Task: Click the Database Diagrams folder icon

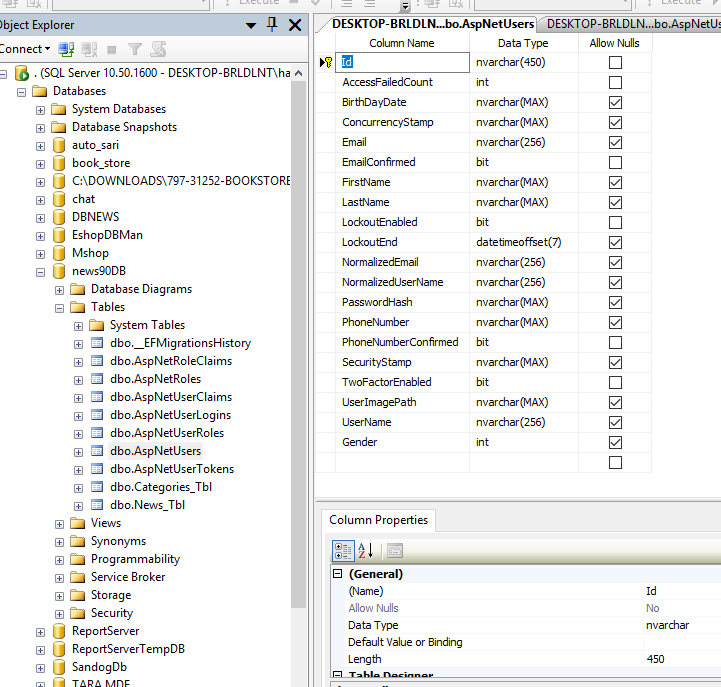Action: pyautogui.click(x=78, y=289)
